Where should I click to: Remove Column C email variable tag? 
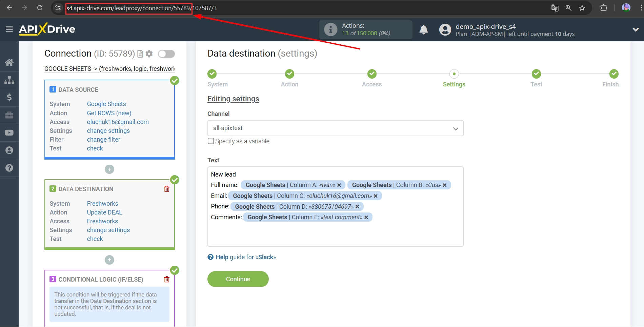(376, 196)
